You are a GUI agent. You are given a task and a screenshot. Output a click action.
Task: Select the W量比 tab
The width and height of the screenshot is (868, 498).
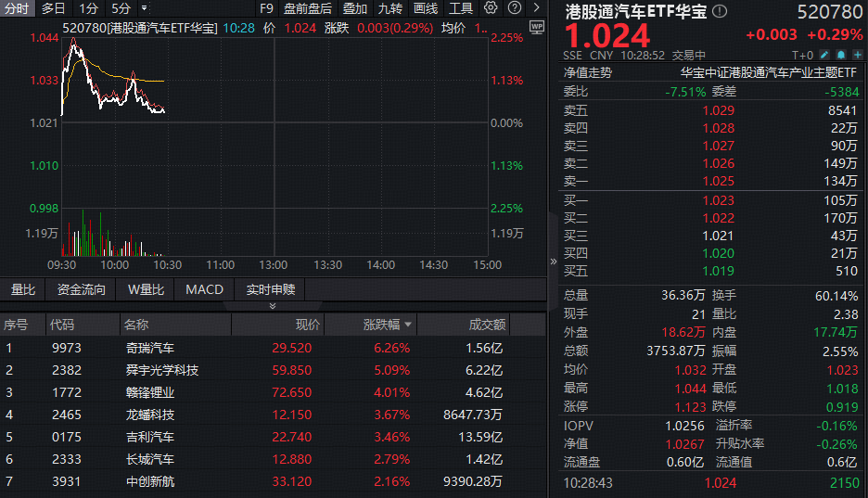(146, 289)
